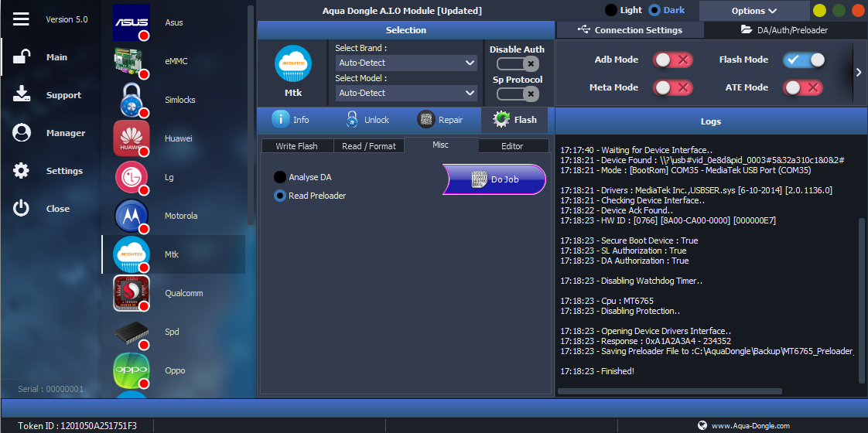
Task: Click the Close power icon
Action: point(21,209)
